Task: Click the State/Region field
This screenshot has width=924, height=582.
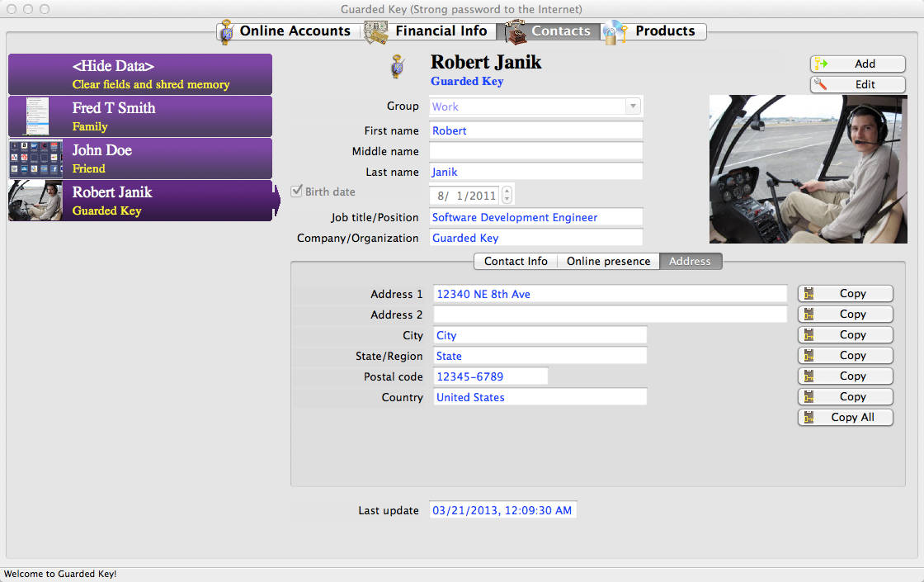Action: click(x=540, y=356)
